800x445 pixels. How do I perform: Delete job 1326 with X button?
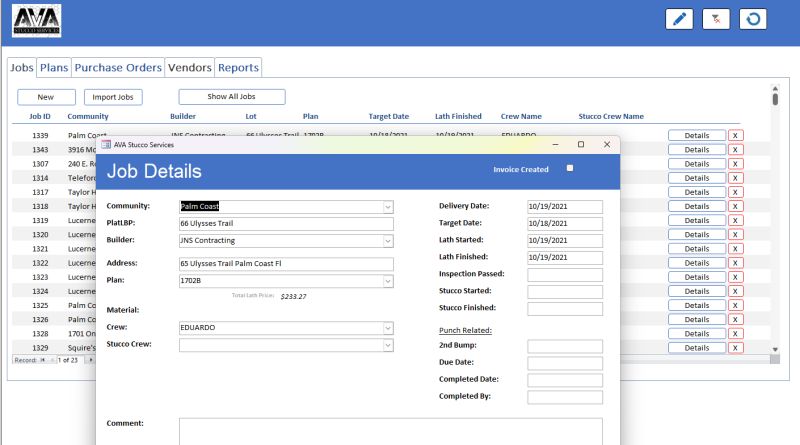point(735,319)
